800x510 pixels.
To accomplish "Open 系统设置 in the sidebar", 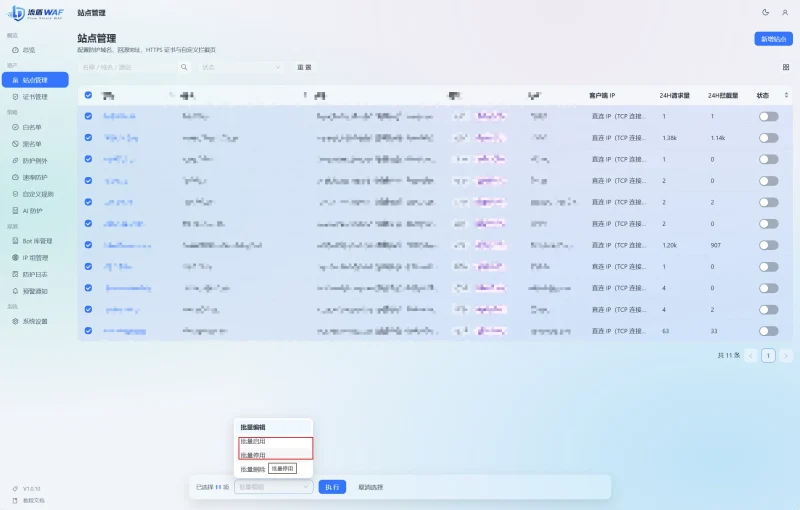I will pyautogui.click(x=35, y=321).
